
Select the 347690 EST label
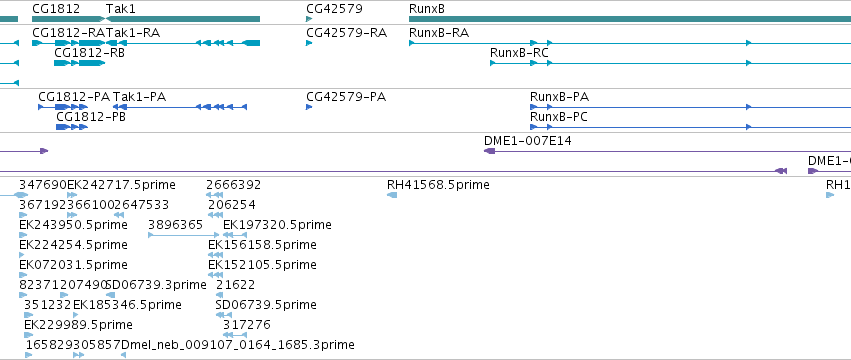pos(43,185)
